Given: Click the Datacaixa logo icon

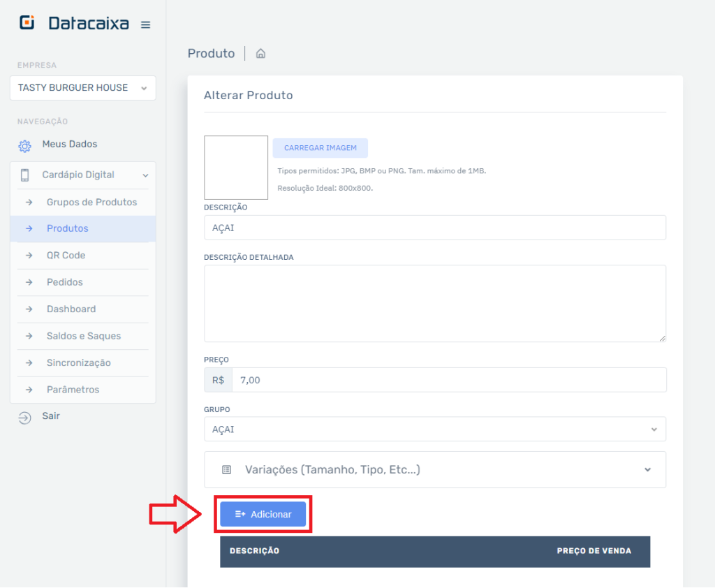Looking at the screenshot, I should click(27, 22).
